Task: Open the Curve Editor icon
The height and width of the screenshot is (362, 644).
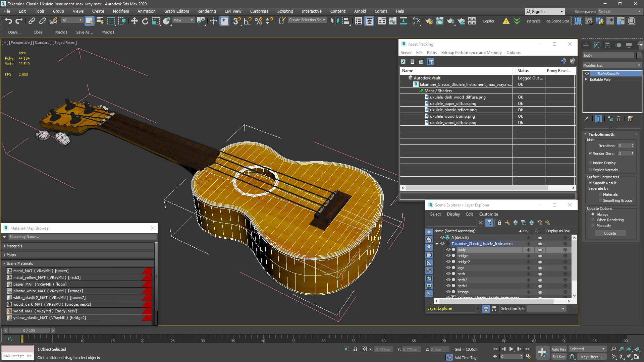Action: click(x=392, y=21)
